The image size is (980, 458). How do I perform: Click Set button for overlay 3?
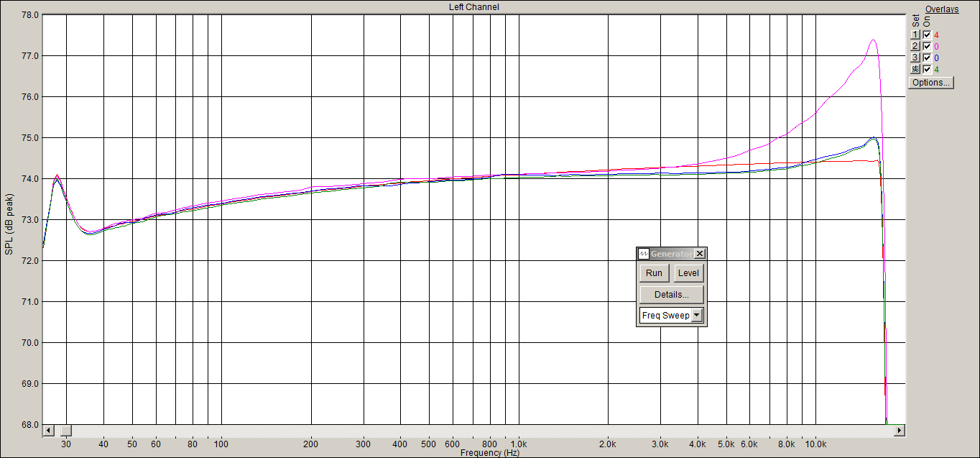coord(915,58)
